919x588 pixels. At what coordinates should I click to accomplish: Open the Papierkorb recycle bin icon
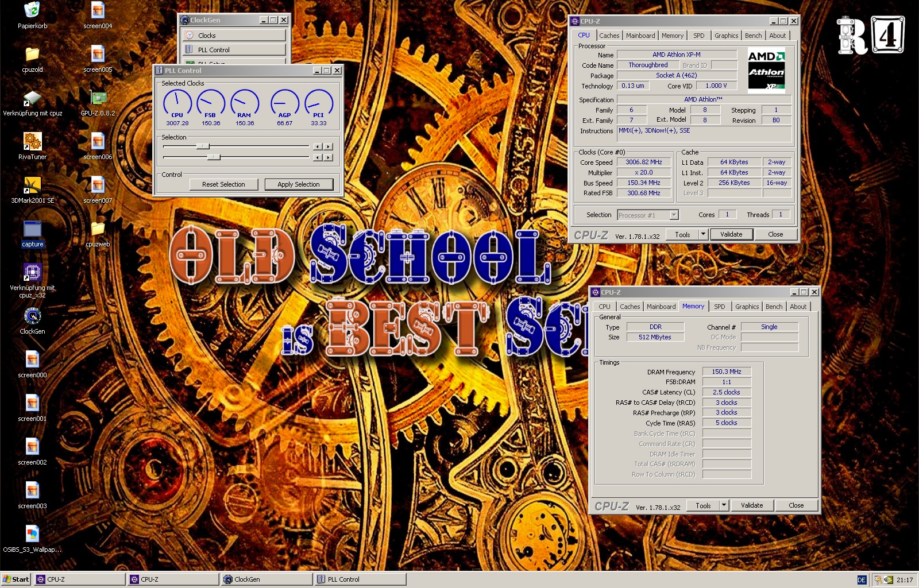coord(32,10)
